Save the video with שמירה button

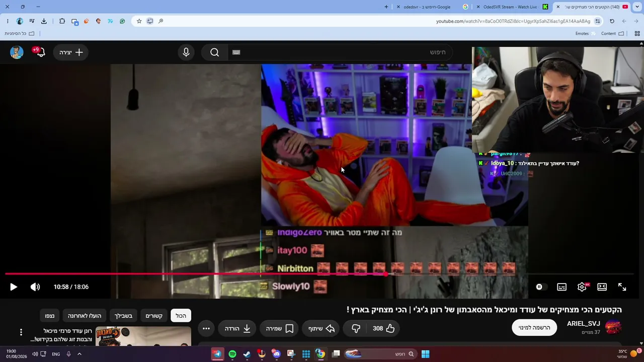280,328
